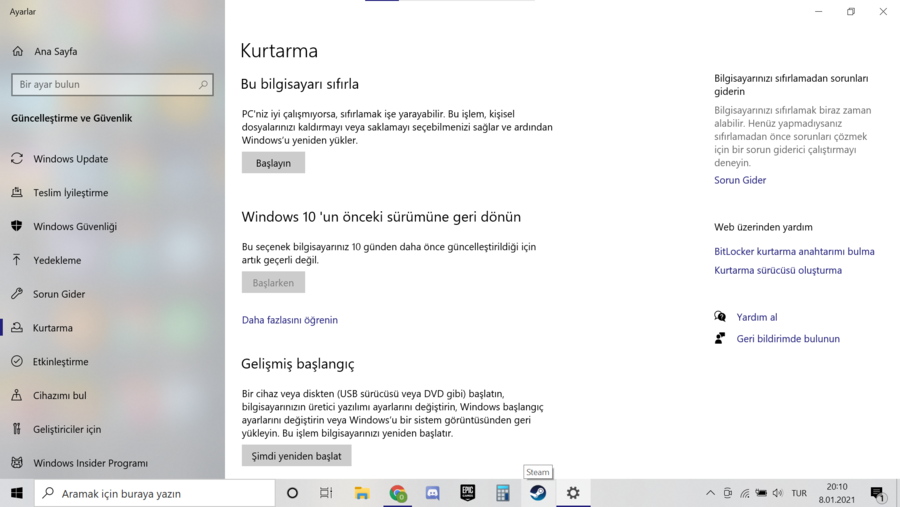Click Başlayın to reset this PC
The width and height of the screenshot is (900, 507).
point(273,163)
